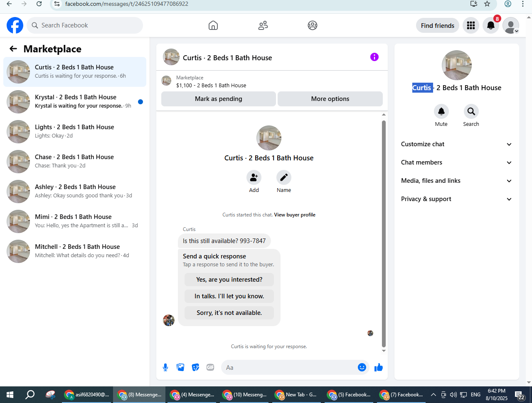Click the Find friends button
The image size is (532, 403).
coord(438,26)
